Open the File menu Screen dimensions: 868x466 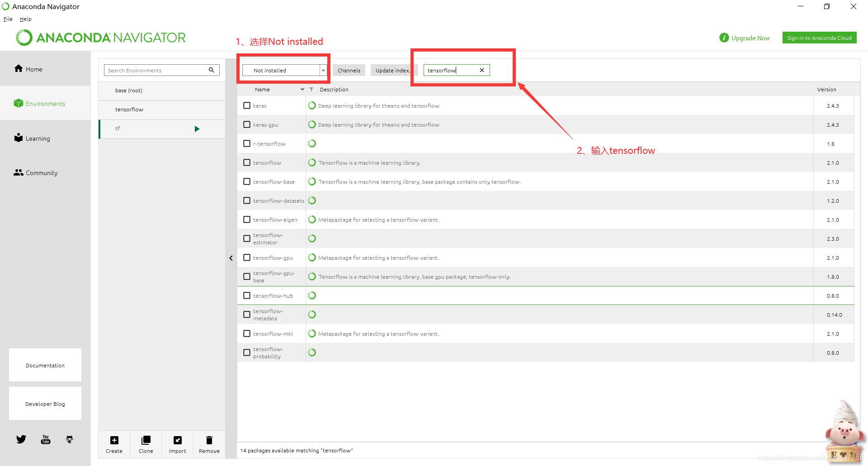click(8, 19)
